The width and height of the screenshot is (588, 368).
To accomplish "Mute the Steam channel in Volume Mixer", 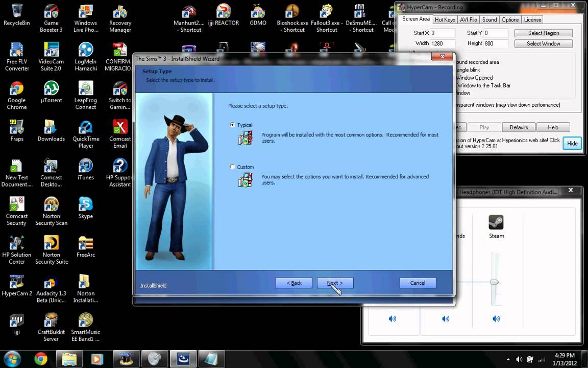I will [496, 319].
